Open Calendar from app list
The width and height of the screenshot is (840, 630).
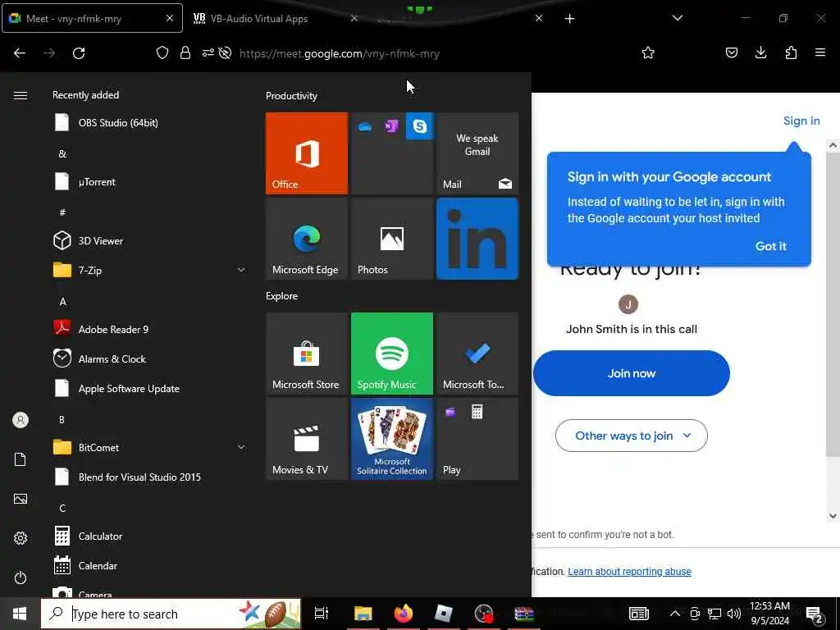pos(148,565)
